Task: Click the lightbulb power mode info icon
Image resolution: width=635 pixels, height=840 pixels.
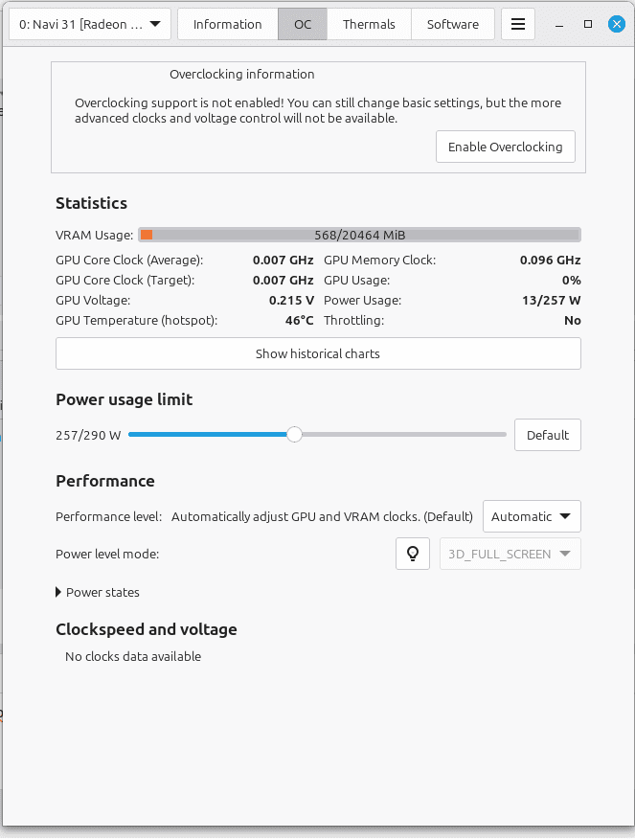Action: click(412, 554)
